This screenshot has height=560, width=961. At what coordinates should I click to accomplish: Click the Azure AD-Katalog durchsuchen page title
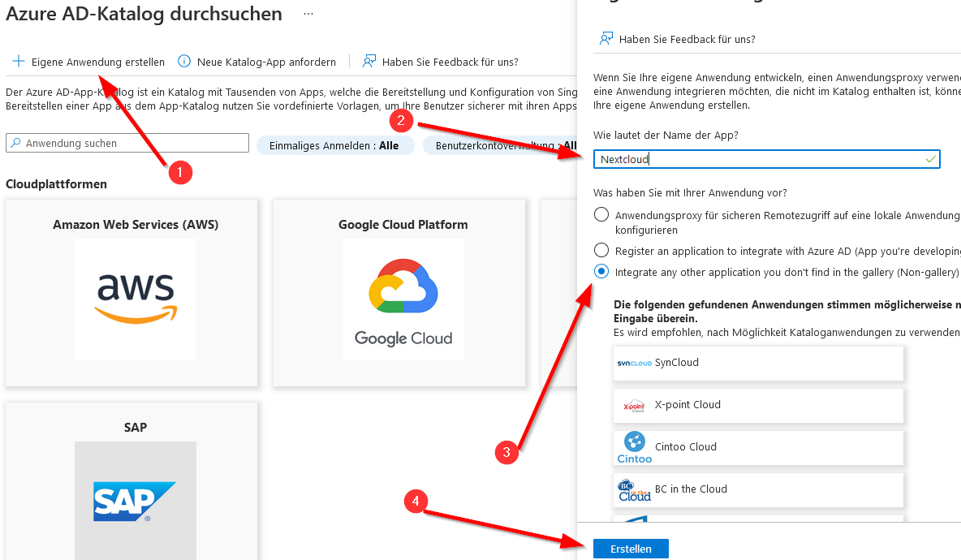[x=144, y=14]
